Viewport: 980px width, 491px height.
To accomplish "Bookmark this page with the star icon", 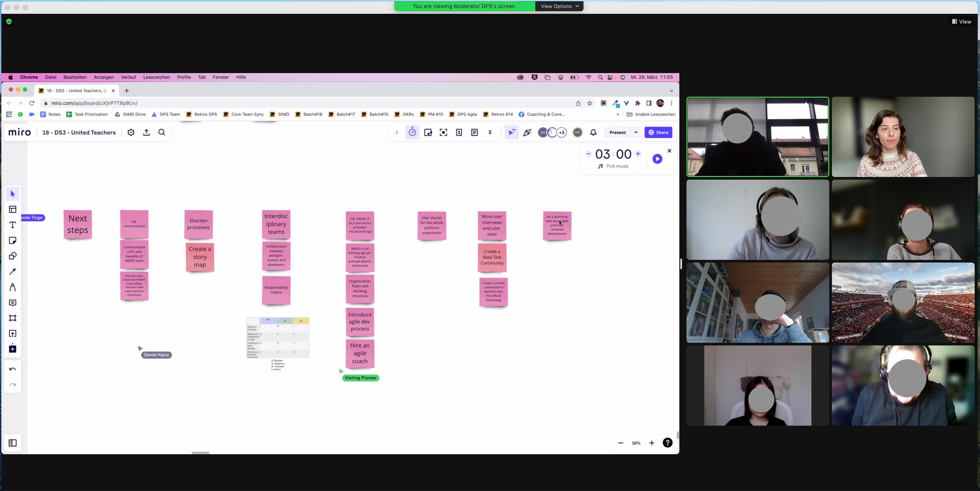I will (x=590, y=103).
